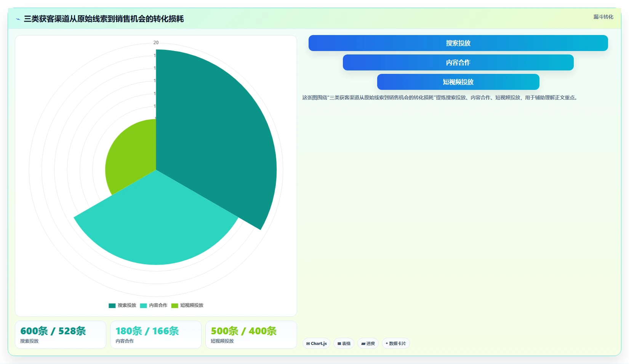Select the 搜索投放 funnel bar
Screen dimensions: 629x364
coord(458,43)
